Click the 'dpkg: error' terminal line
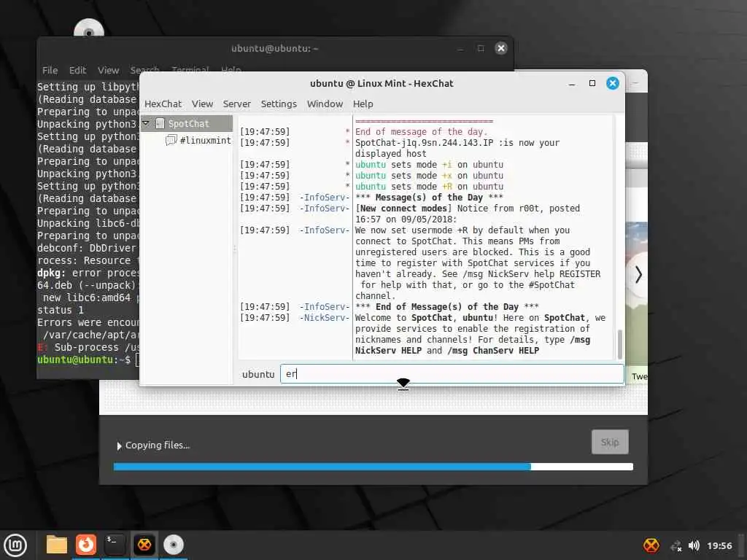 88,273
